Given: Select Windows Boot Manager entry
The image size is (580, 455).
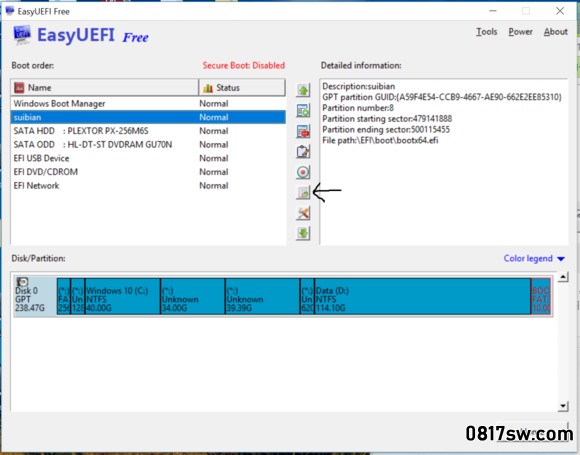Looking at the screenshot, I should tap(148, 104).
